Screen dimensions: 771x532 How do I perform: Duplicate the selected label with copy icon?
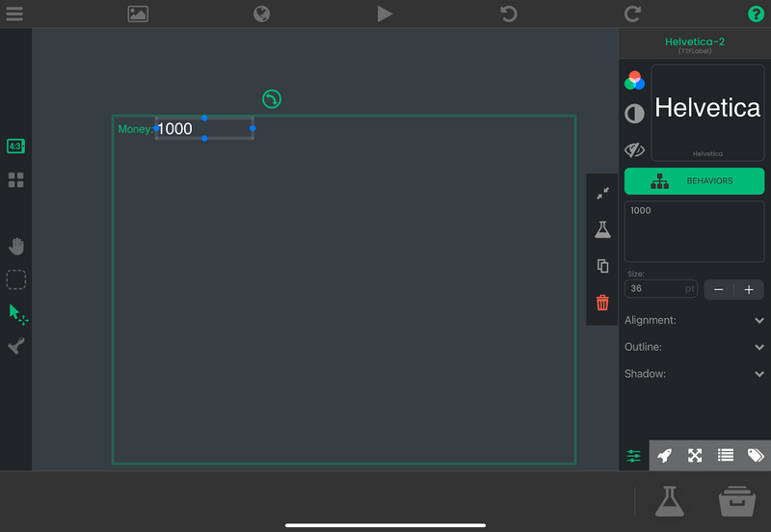pyautogui.click(x=603, y=266)
